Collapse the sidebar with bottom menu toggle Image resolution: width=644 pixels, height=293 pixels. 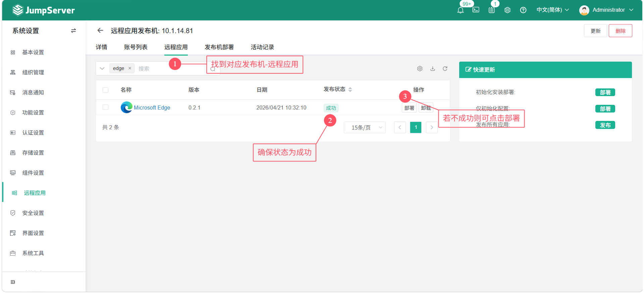13,282
